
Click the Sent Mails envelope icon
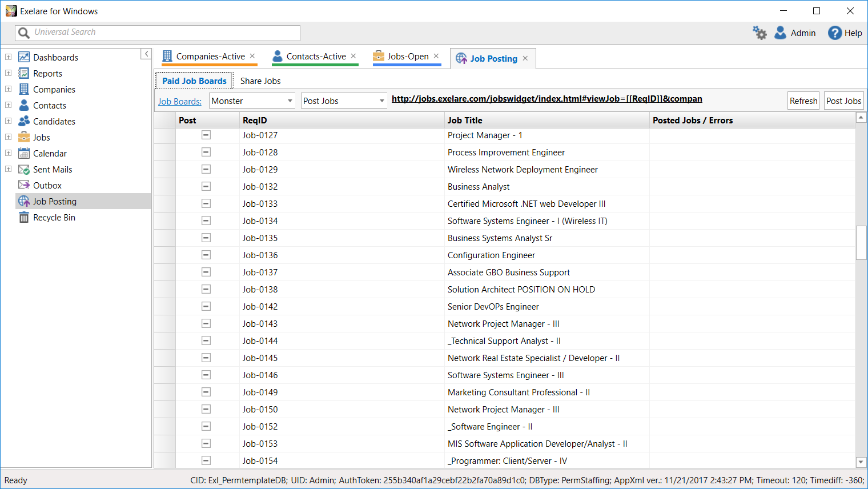point(24,169)
